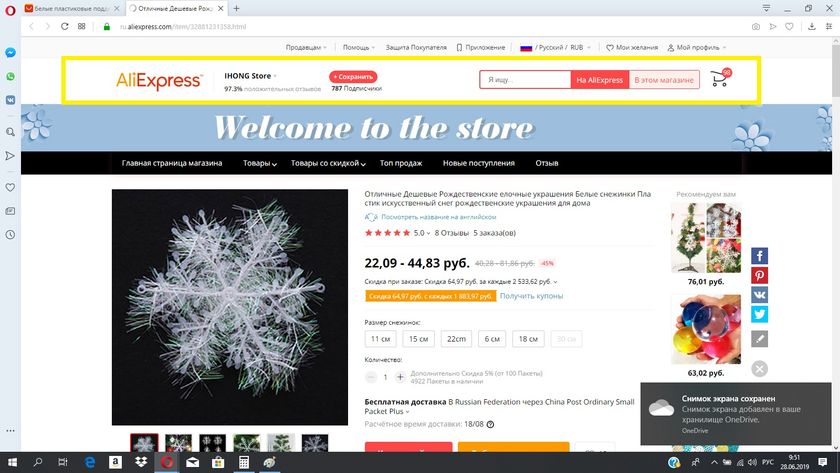Select the 11 см snowflake size
The height and width of the screenshot is (473, 840).
[x=381, y=339]
